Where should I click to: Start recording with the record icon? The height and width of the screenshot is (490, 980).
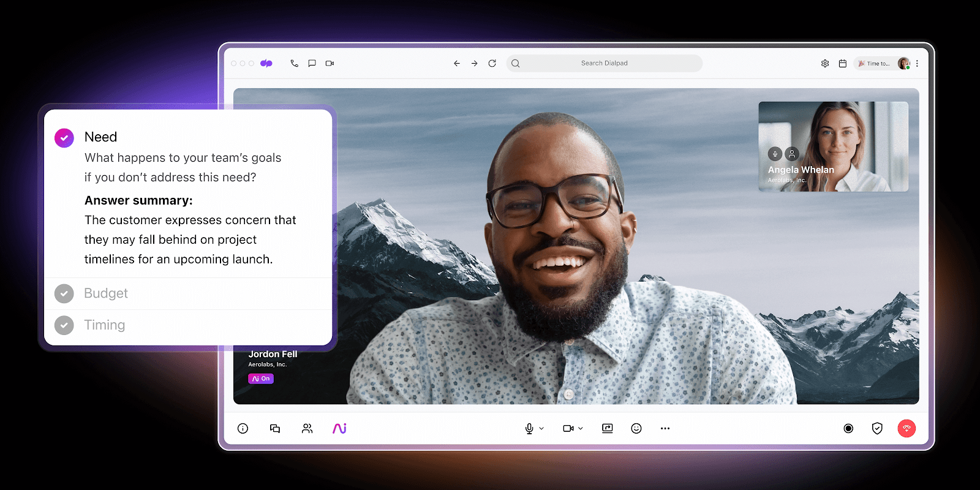coord(848,428)
